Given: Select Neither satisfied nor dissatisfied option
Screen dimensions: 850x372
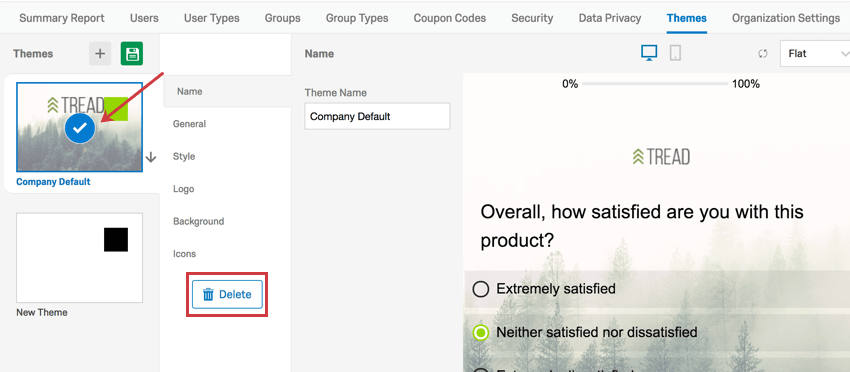Looking at the screenshot, I should coord(481,332).
